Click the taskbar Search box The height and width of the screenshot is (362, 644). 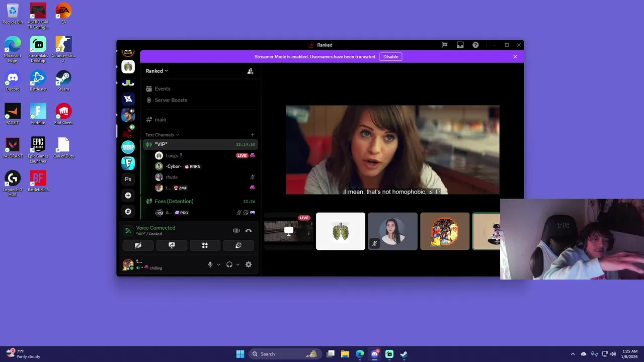[285, 354]
